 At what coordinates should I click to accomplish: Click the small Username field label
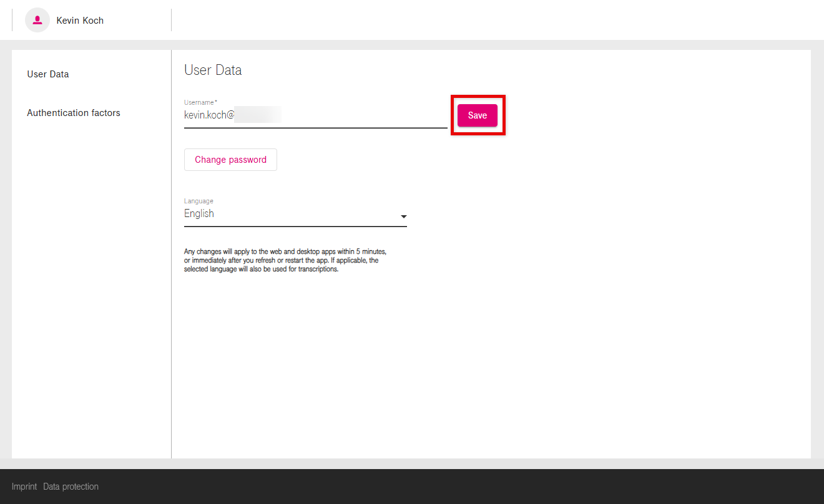click(x=200, y=102)
